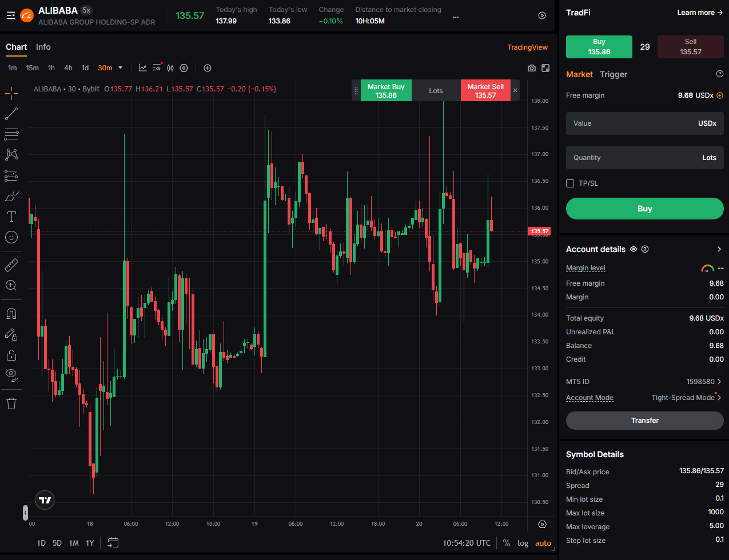The width and height of the screenshot is (729, 560).
Task: Click the green Buy order button
Action: coord(645,209)
